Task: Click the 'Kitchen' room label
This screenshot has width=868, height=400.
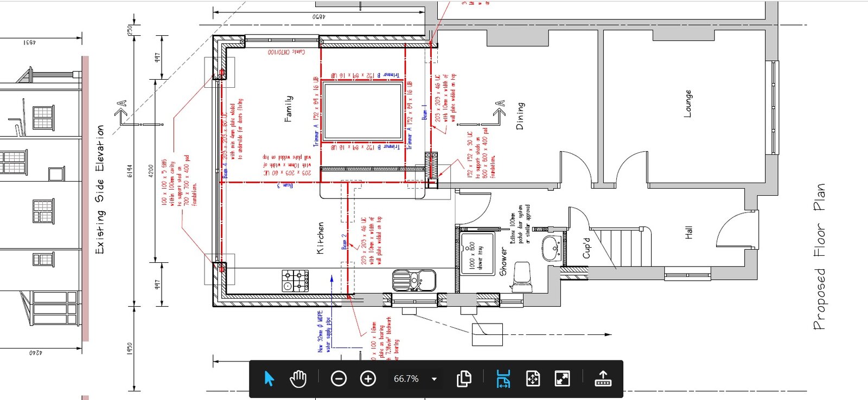Action: pyautogui.click(x=320, y=237)
